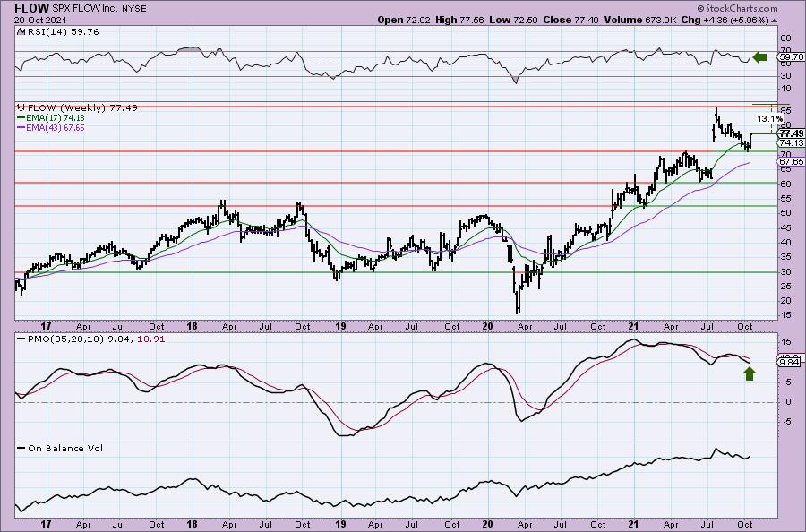The width and height of the screenshot is (806, 532).
Task: Click the 60 price level on the price axis
Action: pos(785,184)
